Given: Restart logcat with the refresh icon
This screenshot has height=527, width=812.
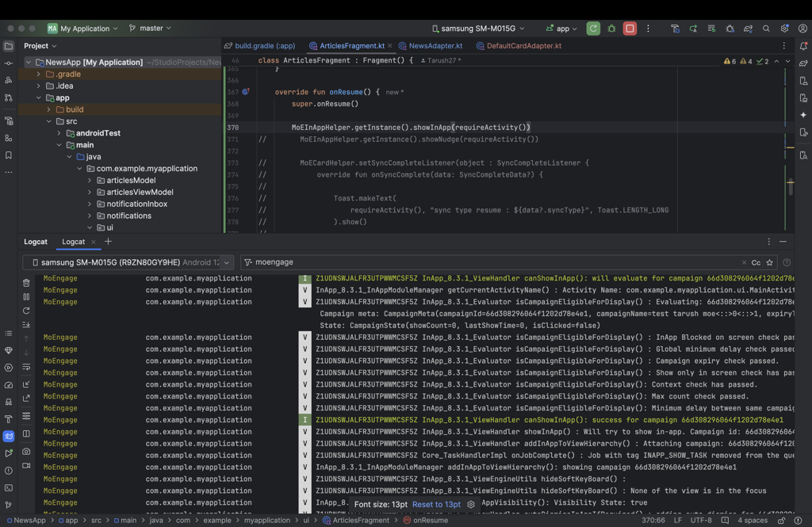Looking at the screenshot, I should click(x=26, y=311).
